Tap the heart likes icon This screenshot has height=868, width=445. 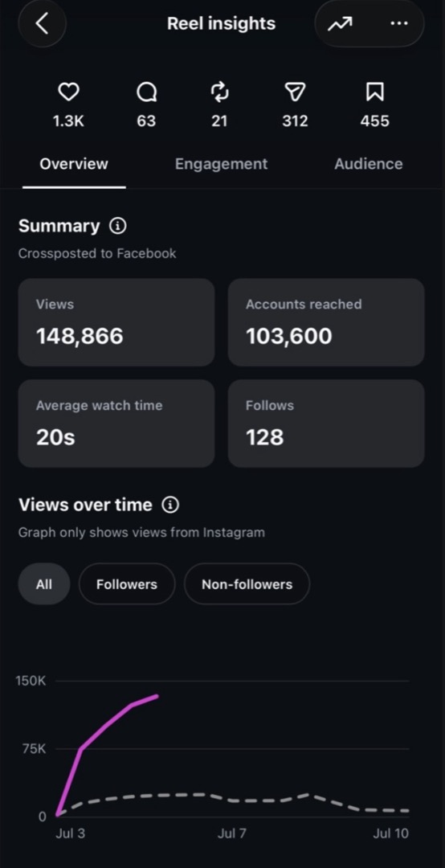tap(68, 92)
